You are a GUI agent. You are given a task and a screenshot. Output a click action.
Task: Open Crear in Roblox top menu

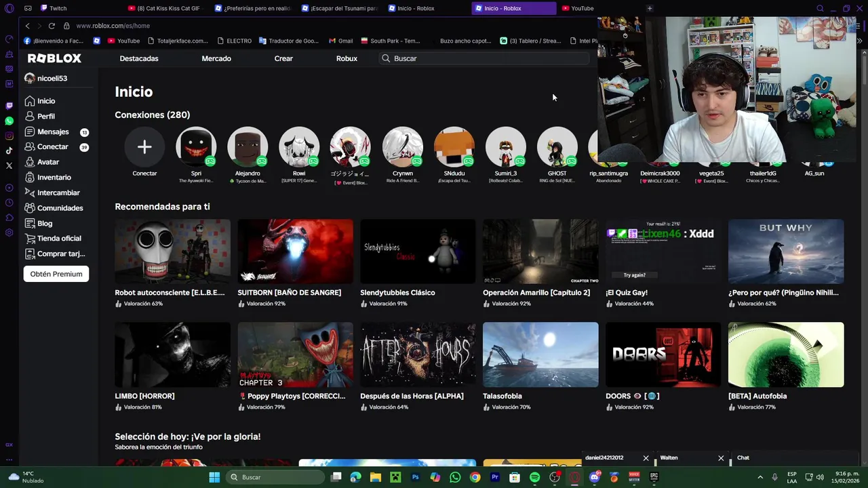click(x=283, y=58)
